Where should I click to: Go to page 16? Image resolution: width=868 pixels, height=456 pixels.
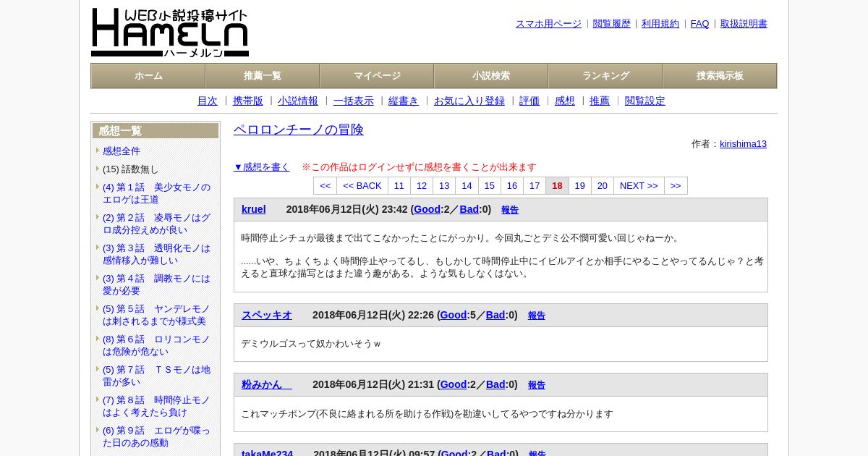[x=512, y=186]
